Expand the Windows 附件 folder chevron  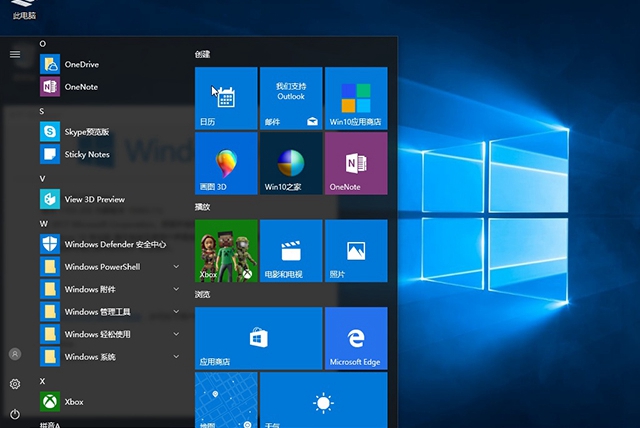coord(176,289)
